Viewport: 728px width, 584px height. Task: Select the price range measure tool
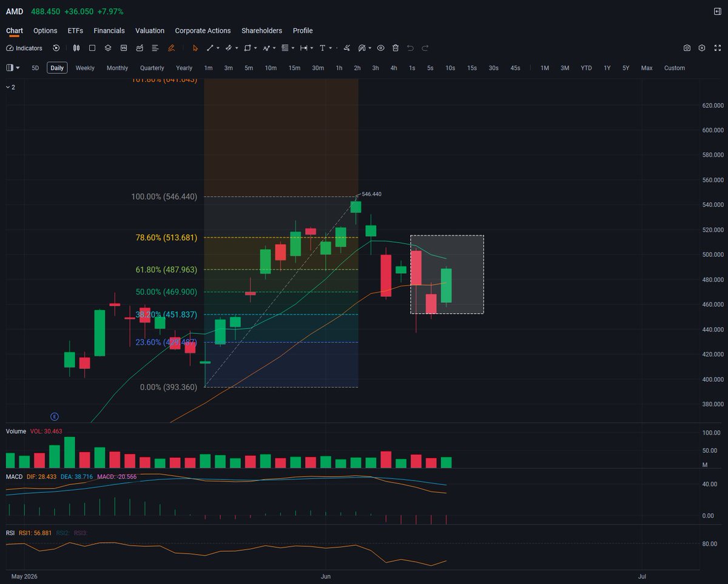coord(304,48)
